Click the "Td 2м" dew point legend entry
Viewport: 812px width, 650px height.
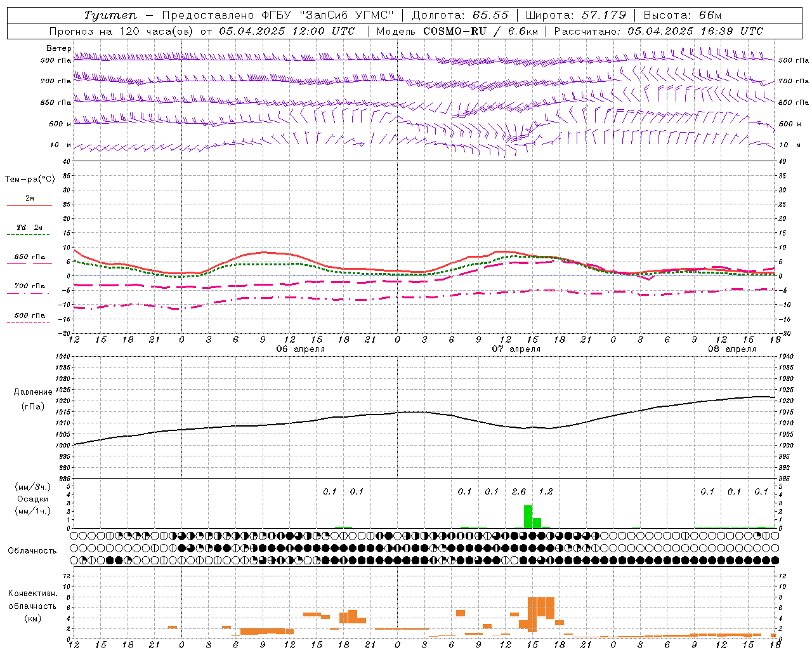(29, 227)
